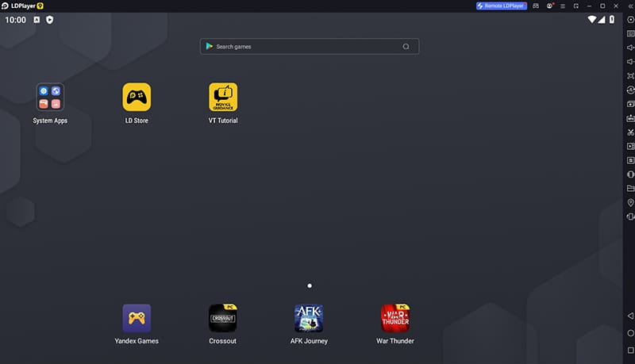Open the VT Tutorial app
This screenshot has height=364, width=635.
point(223,97)
